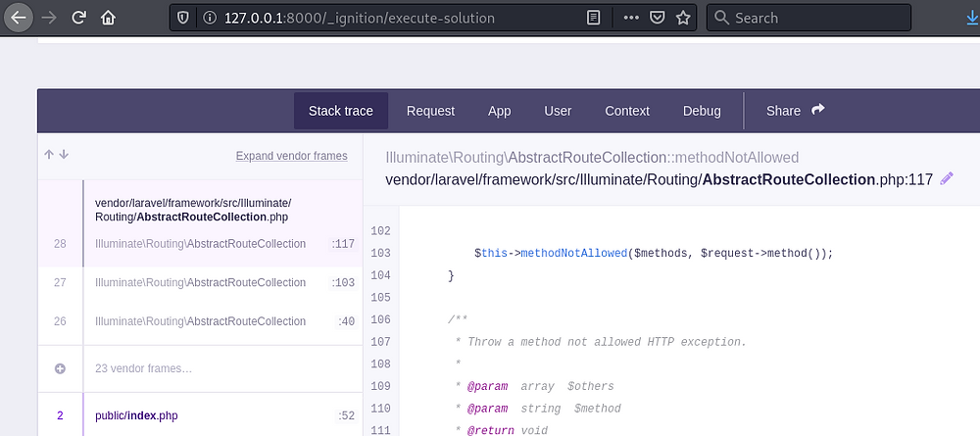980x436 pixels.
Task: Open file in editor via pencil icon
Action: pos(947,178)
